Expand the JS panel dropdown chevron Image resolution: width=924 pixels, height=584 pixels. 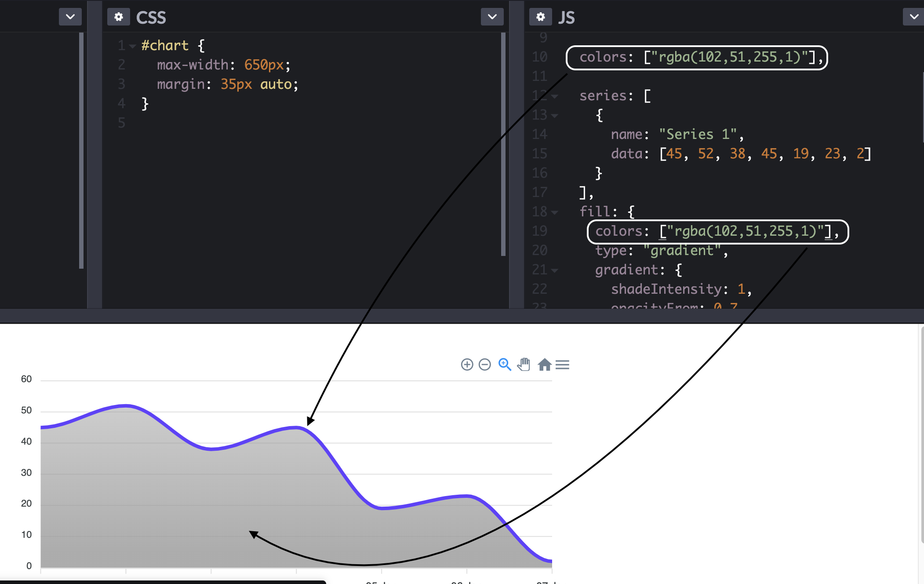914,17
